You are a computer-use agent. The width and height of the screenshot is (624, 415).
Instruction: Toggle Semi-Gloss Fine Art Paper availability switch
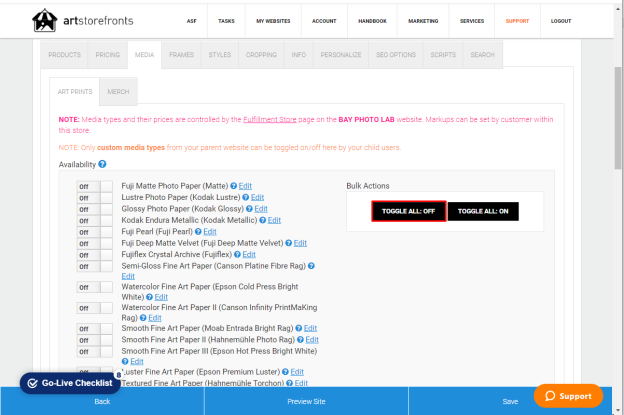point(94,267)
